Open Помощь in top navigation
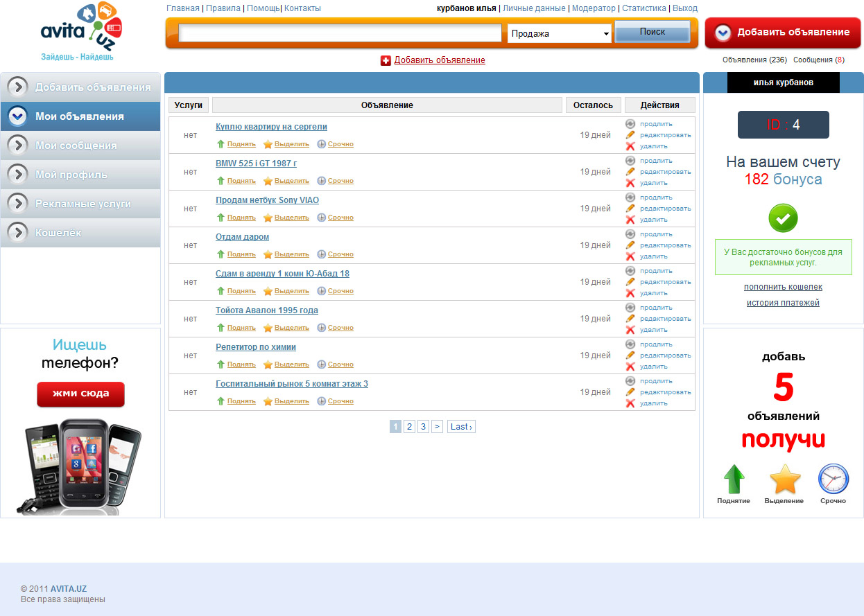The width and height of the screenshot is (864, 616). coord(263,8)
